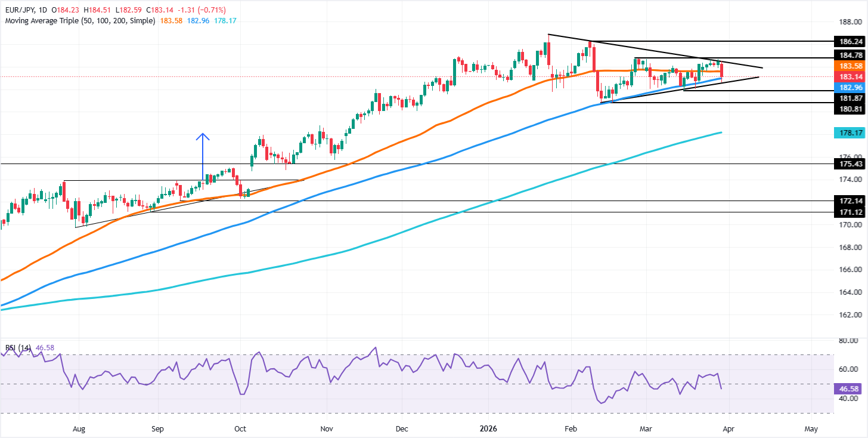Image resolution: width=868 pixels, height=438 pixels.
Task: Select the 172.14 level label
Action: (849, 201)
